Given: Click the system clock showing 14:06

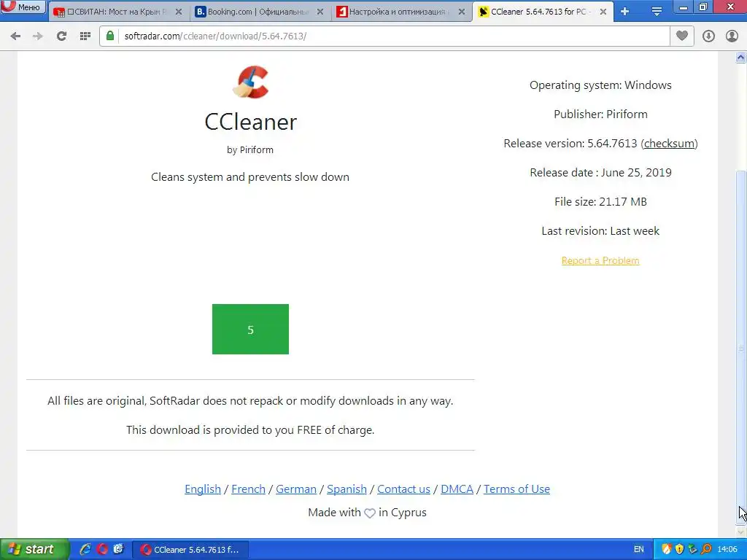Looking at the screenshot, I should coord(727,550).
